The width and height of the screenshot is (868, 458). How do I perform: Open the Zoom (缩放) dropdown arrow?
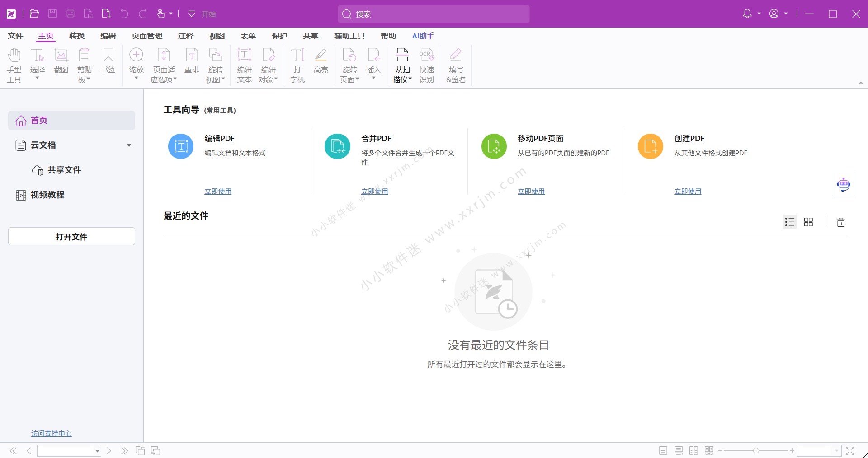[136, 79]
